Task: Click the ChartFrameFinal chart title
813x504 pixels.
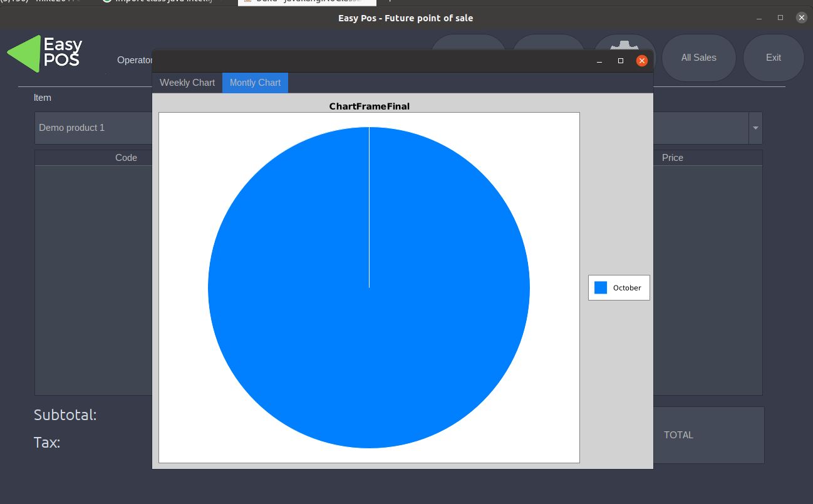Action: click(x=370, y=106)
